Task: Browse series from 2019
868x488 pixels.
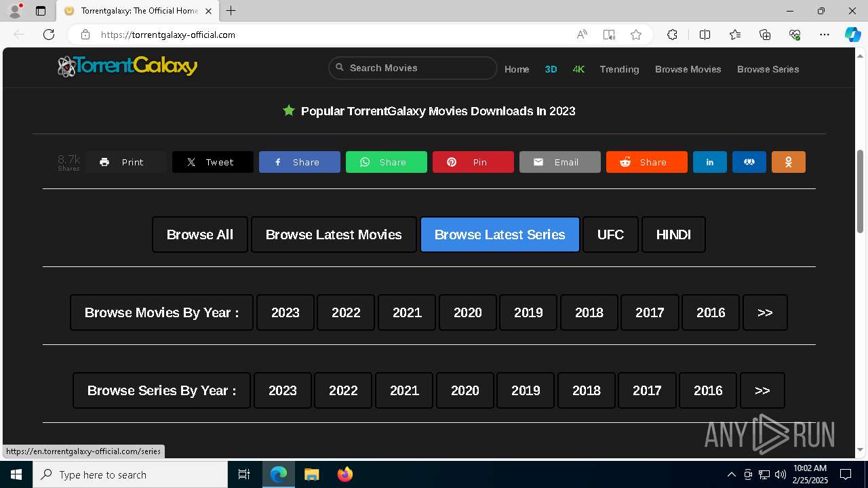Action: point(526,390)
